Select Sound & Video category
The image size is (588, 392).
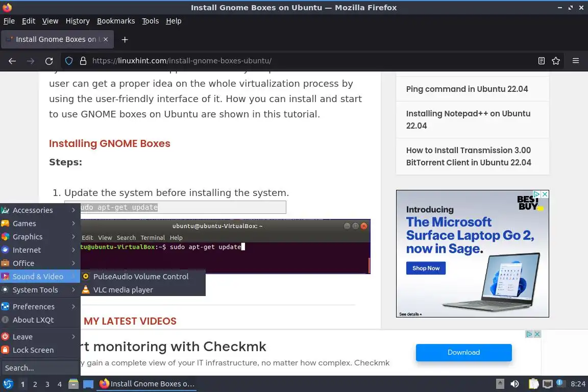[x=40, y=277]
